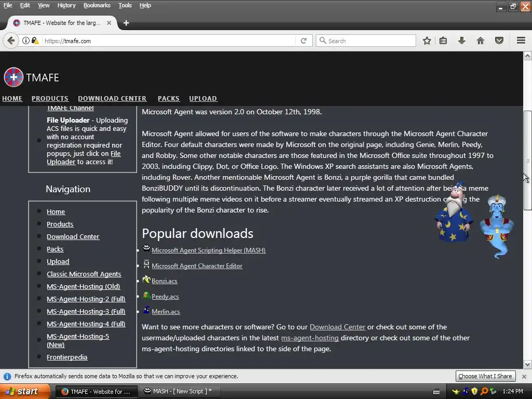Open Microsoft Agent Character Editor link
532x399 pixels.
197,265
